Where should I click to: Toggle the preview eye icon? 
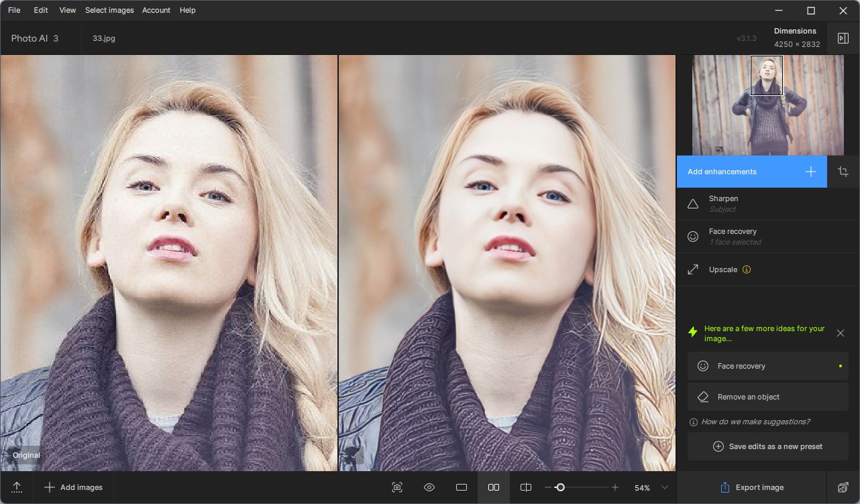(x=429, y=487)
